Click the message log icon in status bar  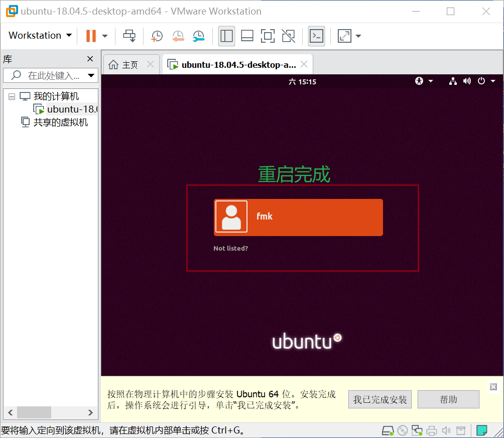coord(481,430)
